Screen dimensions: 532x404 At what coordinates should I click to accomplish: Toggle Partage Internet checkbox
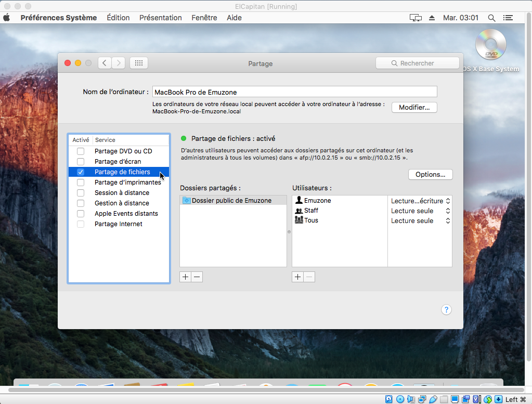click(x=81, y=224)
